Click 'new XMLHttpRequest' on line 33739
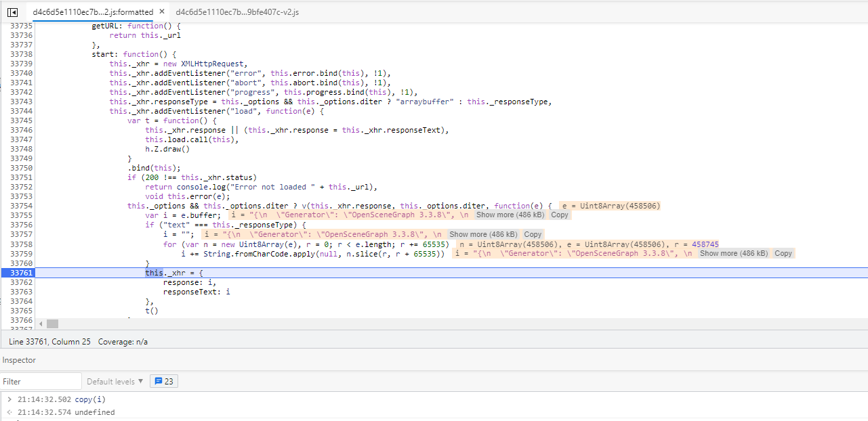868x421 pixels. tap(203, 64)
